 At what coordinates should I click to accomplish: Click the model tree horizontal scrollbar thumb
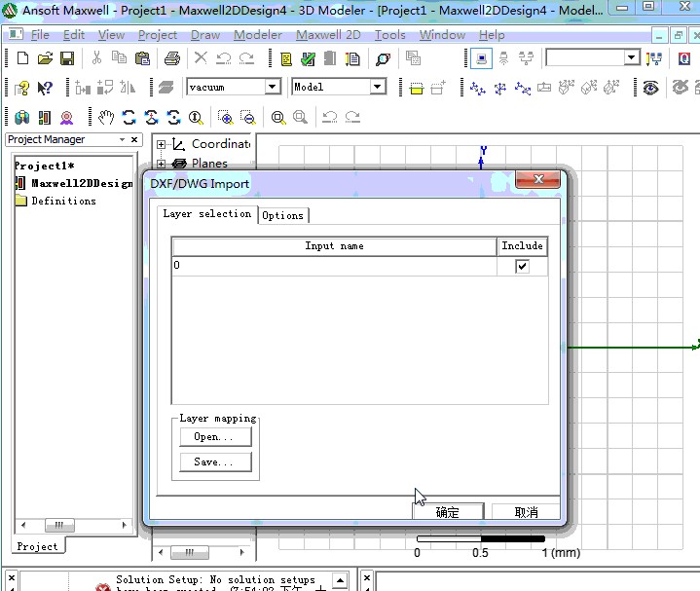pos(190,553)
